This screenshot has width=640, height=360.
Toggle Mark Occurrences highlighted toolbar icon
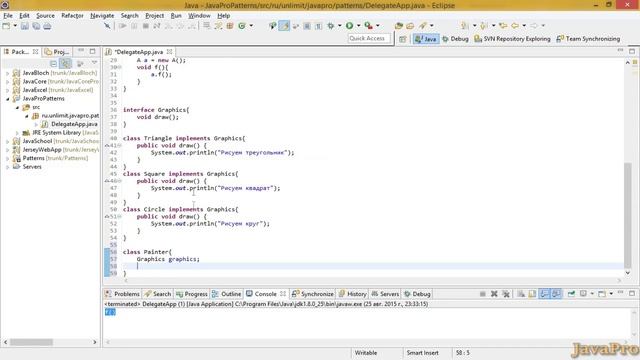(284, 26)
